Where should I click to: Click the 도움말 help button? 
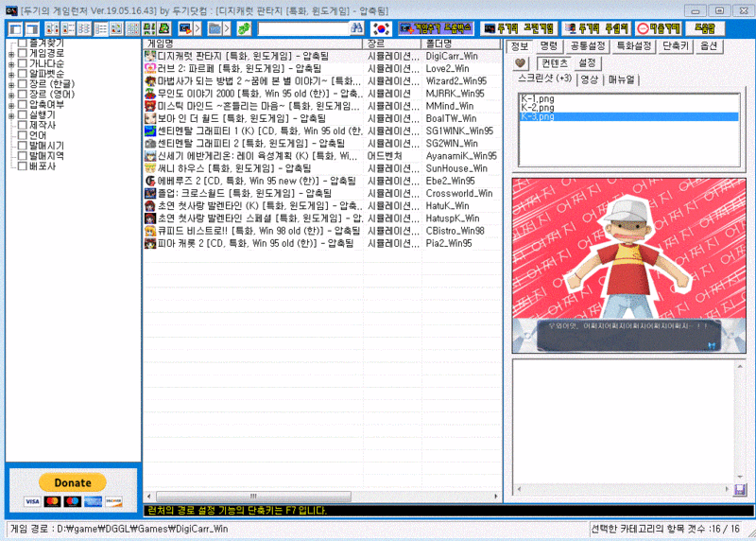tap(705, 28)
